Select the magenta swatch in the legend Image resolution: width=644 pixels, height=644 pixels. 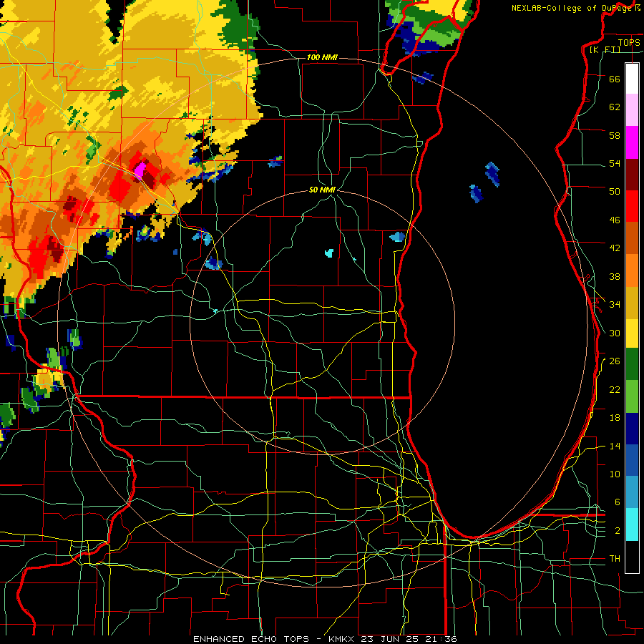[x=632, y=142]
